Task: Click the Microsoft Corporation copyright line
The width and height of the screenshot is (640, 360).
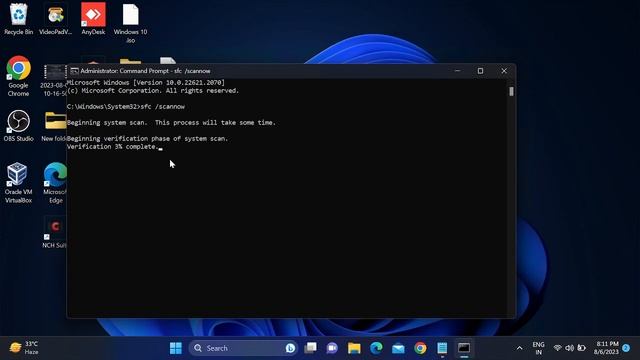Action: [x=153, y=91]
